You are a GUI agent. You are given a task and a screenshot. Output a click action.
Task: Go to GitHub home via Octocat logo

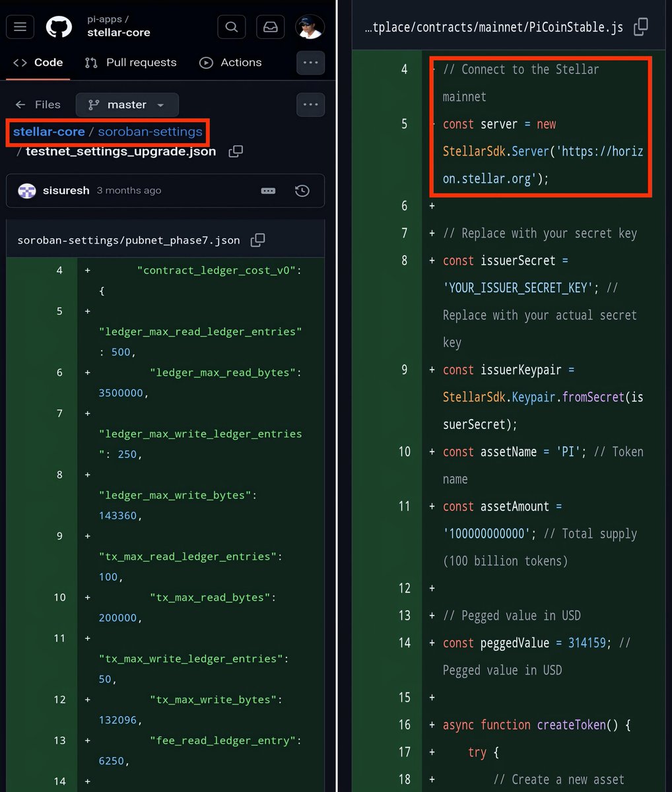(59, 27)
